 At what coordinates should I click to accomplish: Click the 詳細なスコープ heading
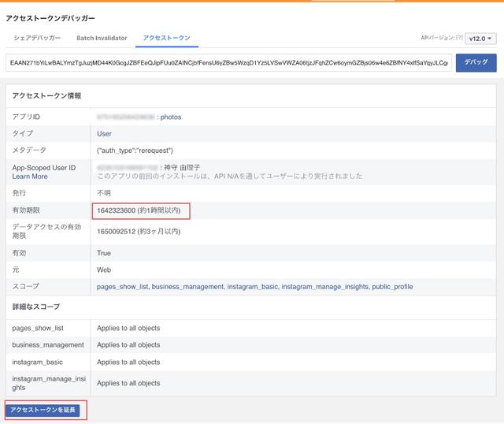coord(36,307)
